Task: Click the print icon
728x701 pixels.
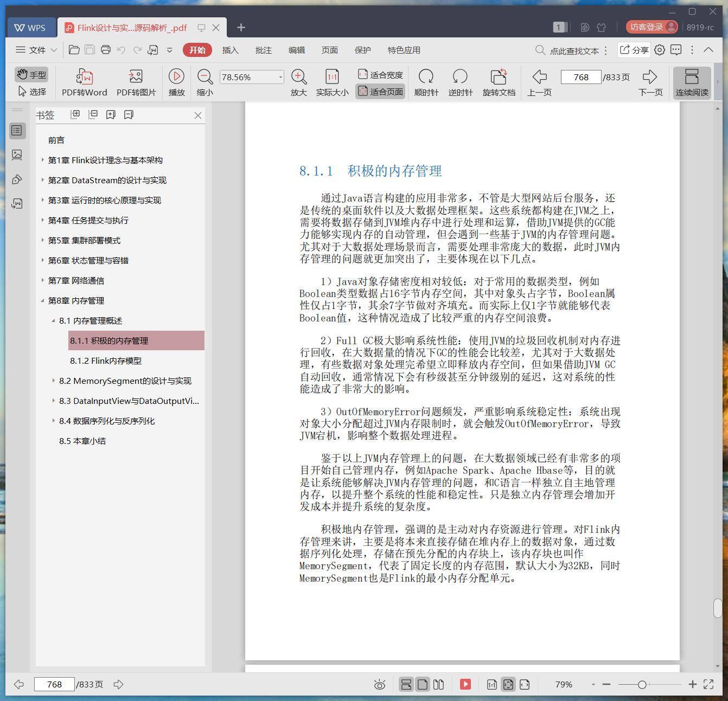Action: click(x=106, y=50)
